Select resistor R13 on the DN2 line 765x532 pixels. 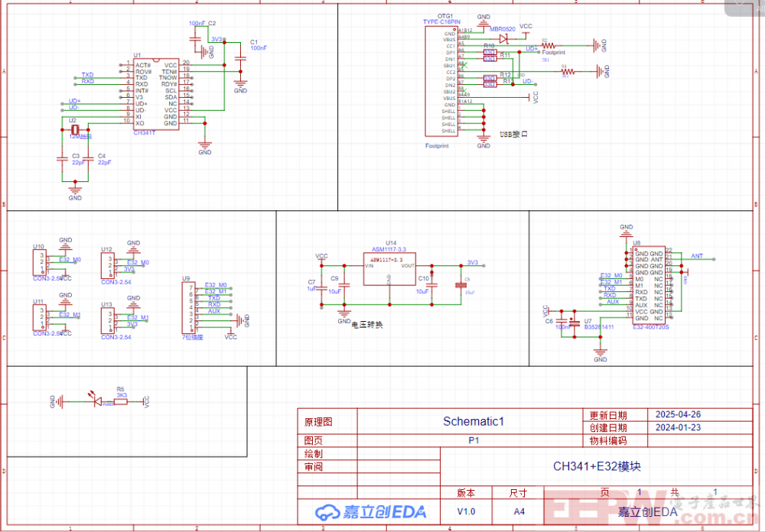point(490,84)
